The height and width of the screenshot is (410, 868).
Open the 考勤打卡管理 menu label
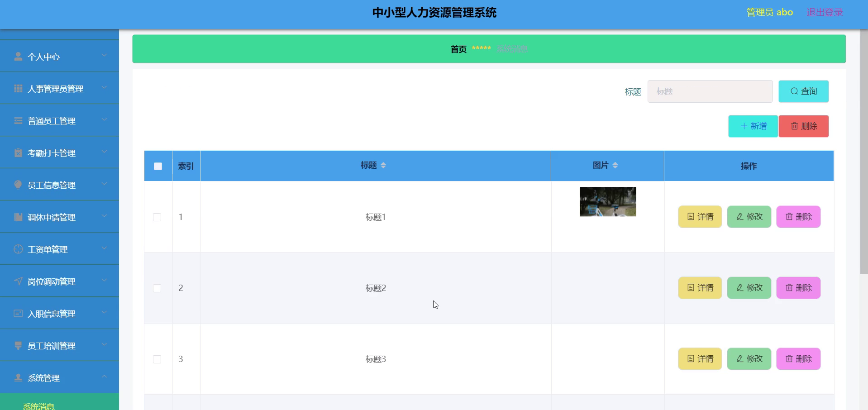[52, 153]
